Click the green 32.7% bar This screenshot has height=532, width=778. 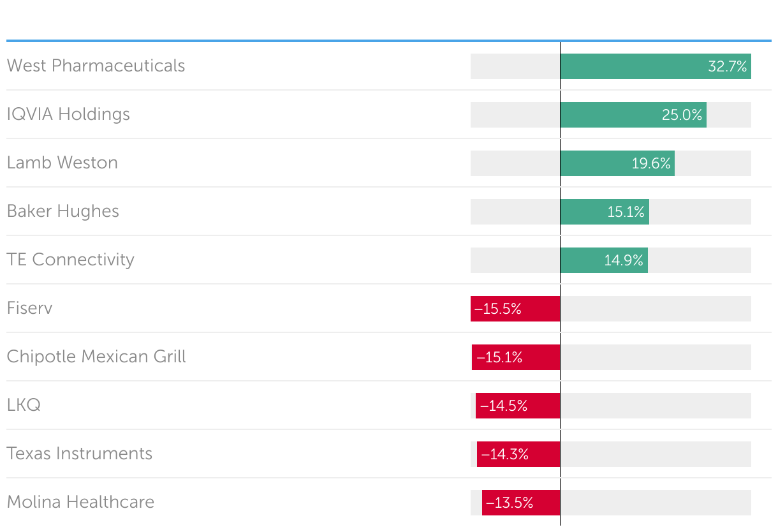coord(656,66)
